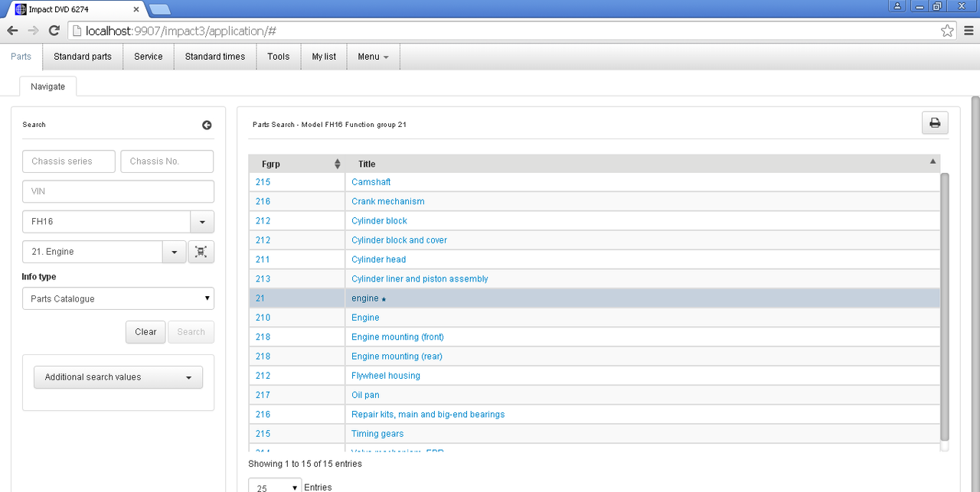Image resolution: width=980 pixels, height=492 pixels.
Task: Close the Impact DVD 6274 tab
Action: click(137, 9)
